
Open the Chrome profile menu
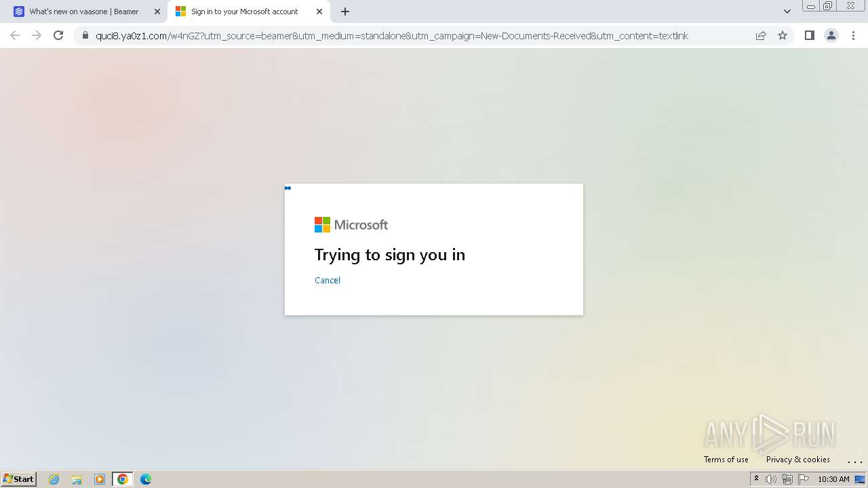click(831, 35)
